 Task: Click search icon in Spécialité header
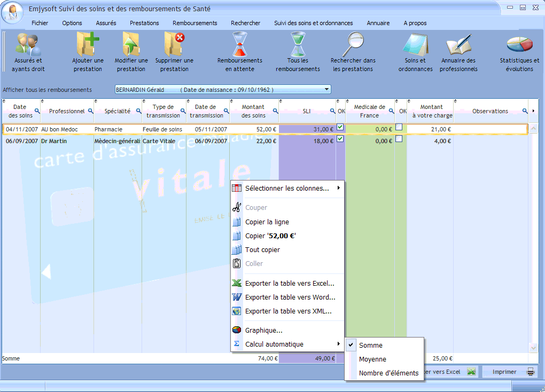[x=139, y=111]
